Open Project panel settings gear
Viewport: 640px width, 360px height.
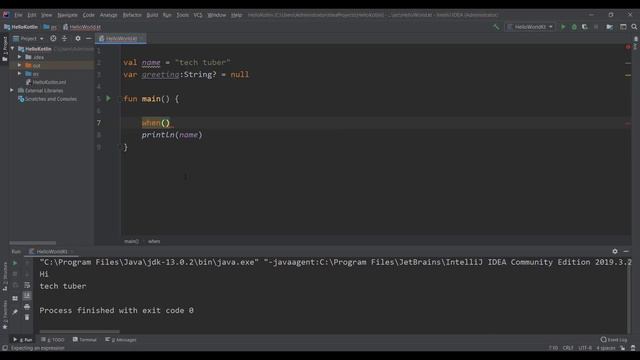pos(78,38)
